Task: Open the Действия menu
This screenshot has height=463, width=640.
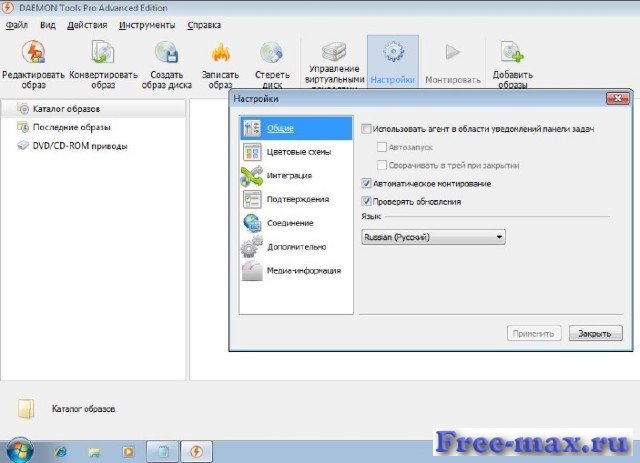Action: (x=87, y=25)
